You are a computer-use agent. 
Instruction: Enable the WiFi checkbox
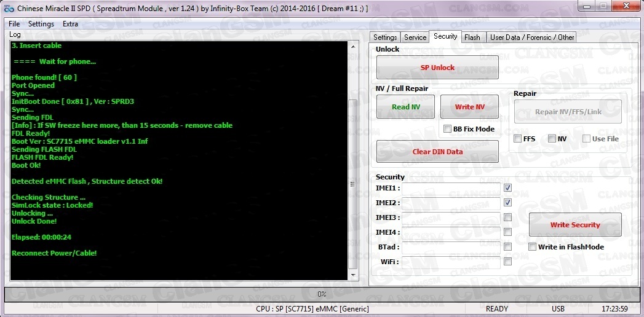click(x=507, y=262)
